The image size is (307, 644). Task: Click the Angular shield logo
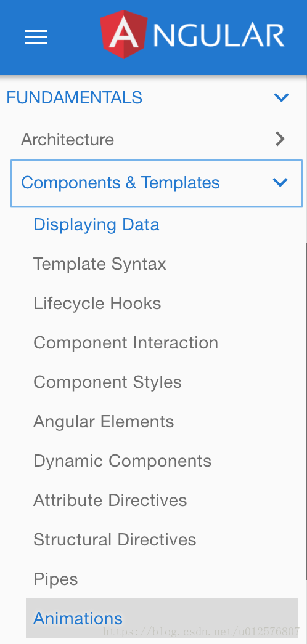coord(125,34)
